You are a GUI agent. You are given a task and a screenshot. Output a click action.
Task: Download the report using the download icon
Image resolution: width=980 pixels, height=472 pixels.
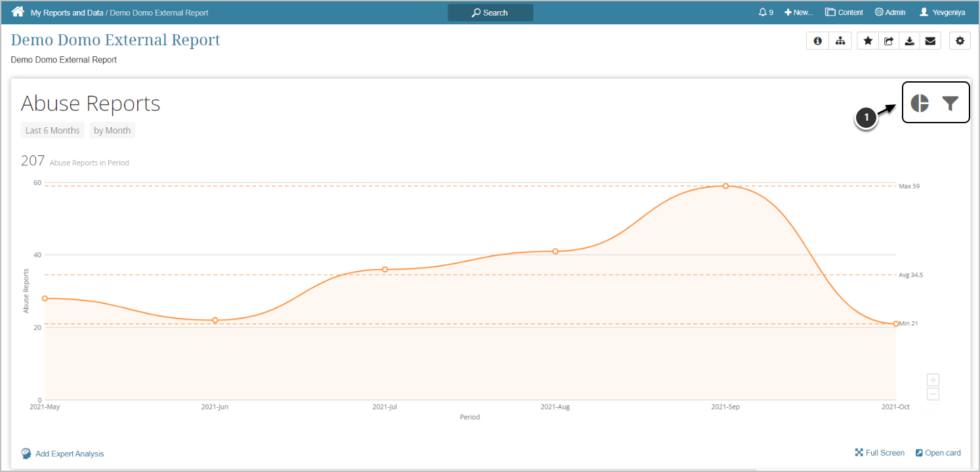coord(909,41)
